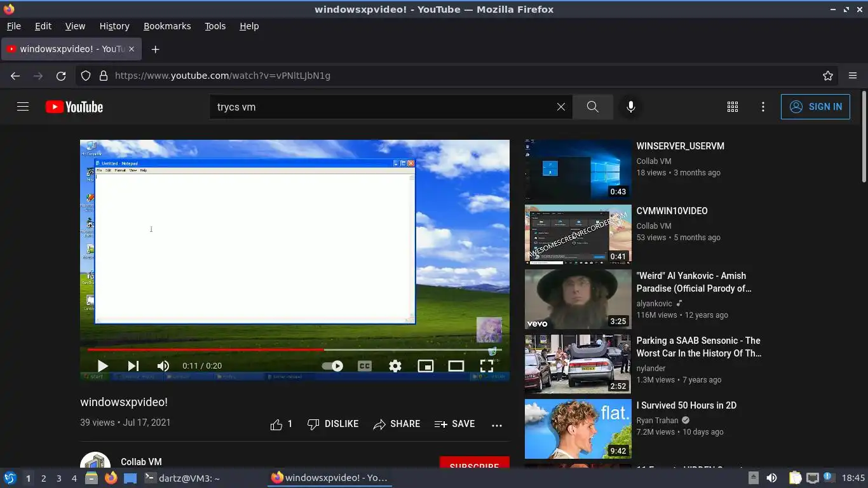Reload the current page

[x=61, y=76]
